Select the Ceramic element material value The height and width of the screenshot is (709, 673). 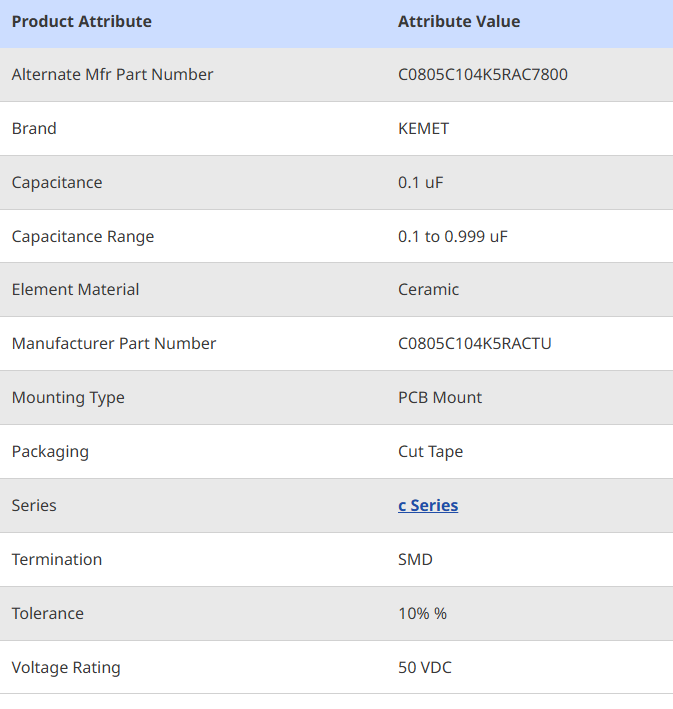(x=428, y=289)
